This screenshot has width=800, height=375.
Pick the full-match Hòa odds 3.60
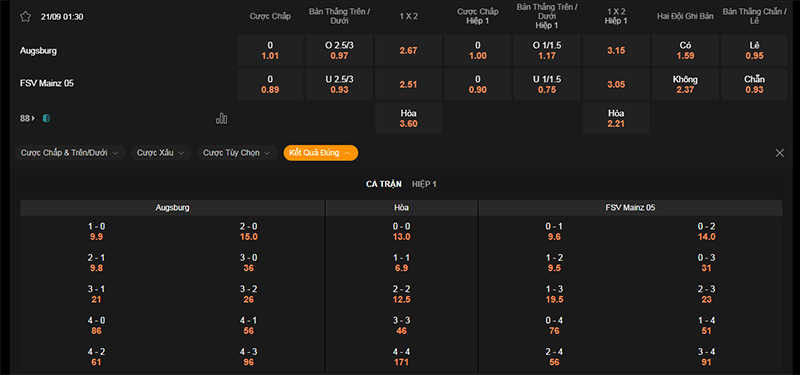(408, 118)
